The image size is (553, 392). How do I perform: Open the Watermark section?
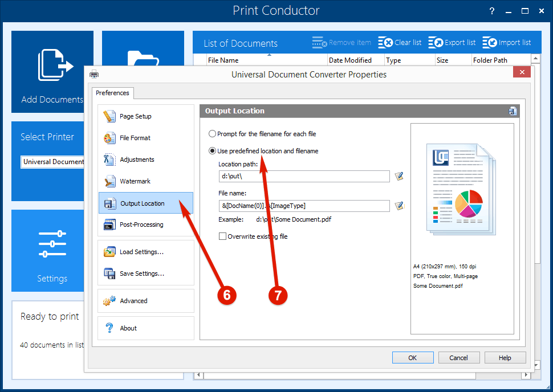(145, 181)
